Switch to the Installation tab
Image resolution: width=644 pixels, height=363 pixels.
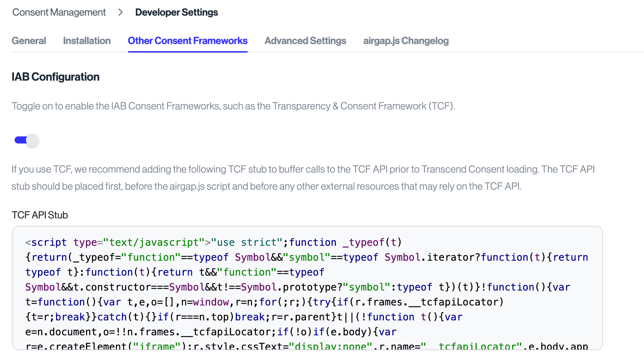[x=87, y=41]
